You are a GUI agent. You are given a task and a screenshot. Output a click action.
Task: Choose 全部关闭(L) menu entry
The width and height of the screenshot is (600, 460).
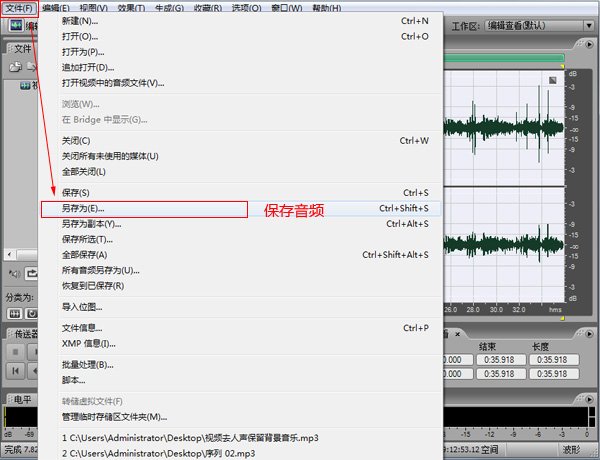241,172
